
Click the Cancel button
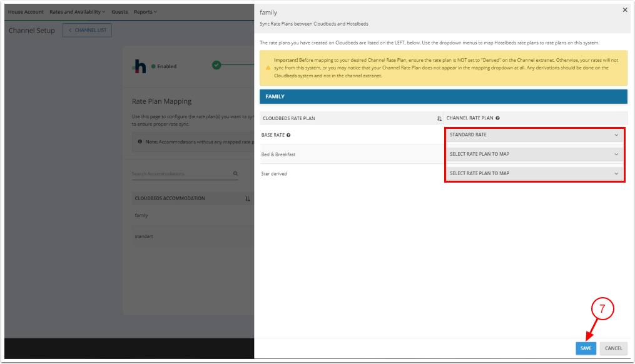[x=613, y=348]
